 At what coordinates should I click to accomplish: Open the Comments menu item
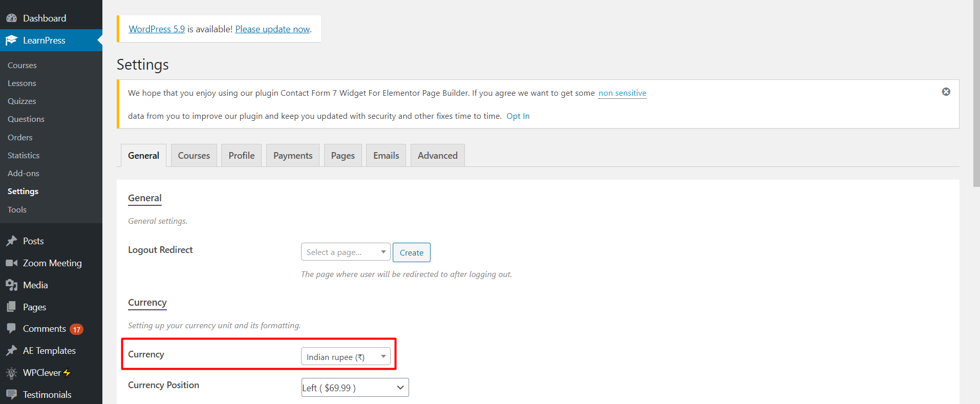click(51, 329)
